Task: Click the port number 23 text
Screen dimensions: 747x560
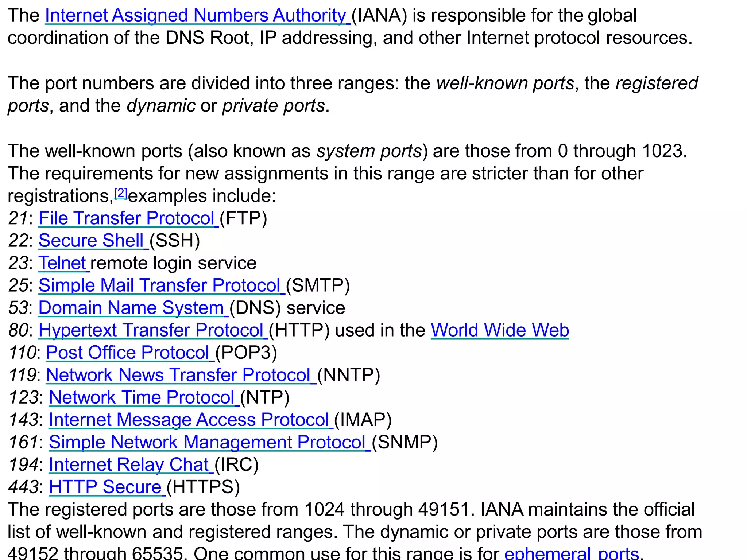Action: click(x=18, y=263)
